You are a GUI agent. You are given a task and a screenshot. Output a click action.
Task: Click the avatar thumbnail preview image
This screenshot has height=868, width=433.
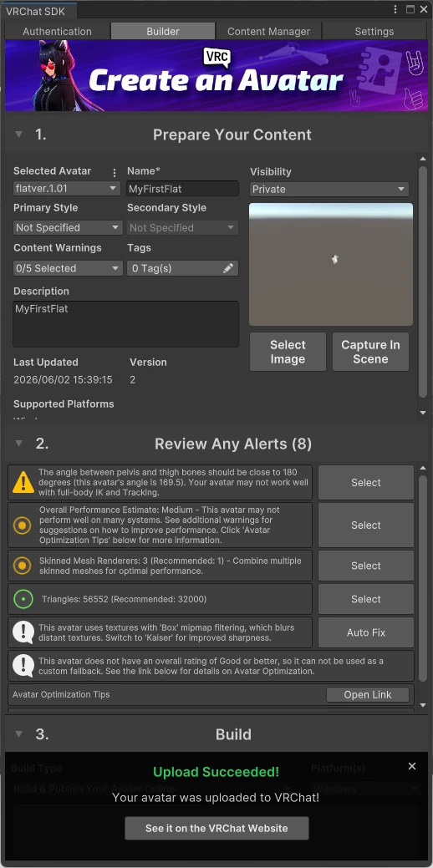331,265
